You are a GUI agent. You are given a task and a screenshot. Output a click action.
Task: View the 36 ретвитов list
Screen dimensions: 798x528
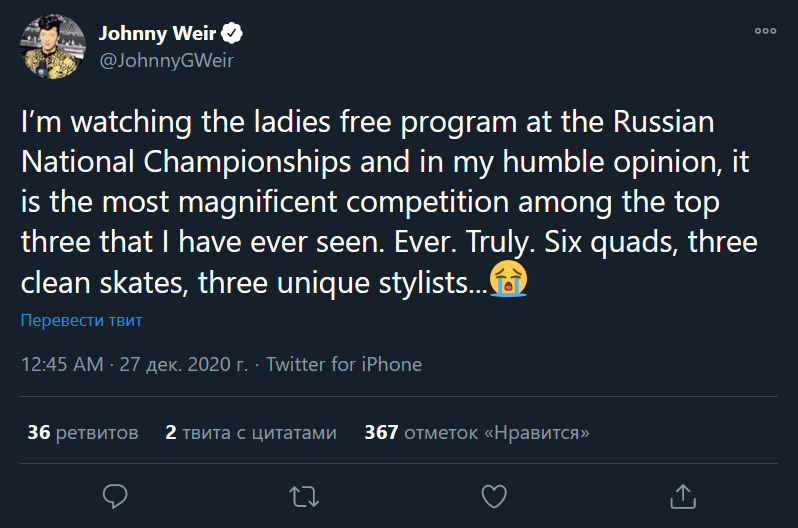82,433
